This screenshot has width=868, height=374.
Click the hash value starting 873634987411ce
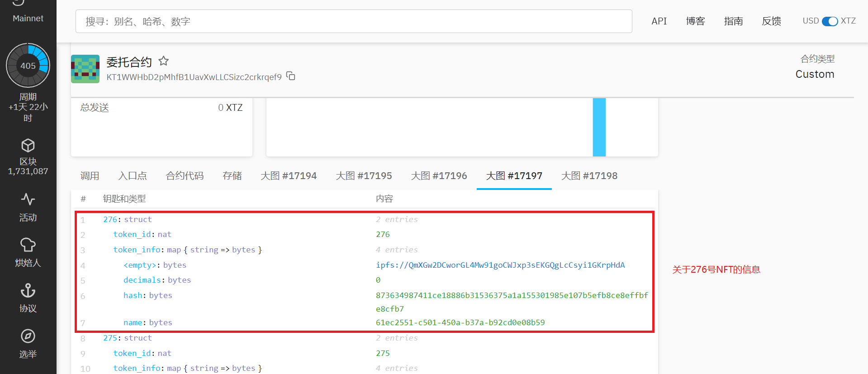(512, 302)
